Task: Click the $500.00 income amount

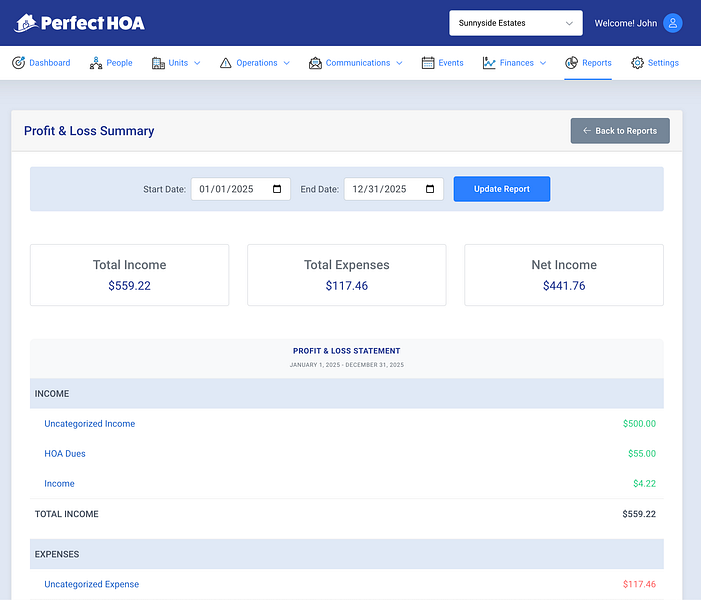Action: pyautogui.click(x=639, y=423)
